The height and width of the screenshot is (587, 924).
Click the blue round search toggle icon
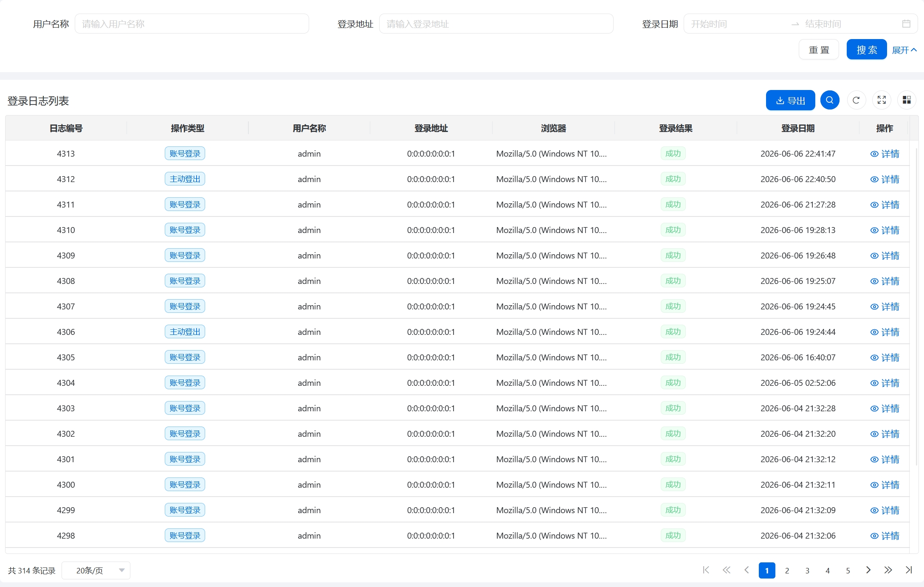(830, 100)
